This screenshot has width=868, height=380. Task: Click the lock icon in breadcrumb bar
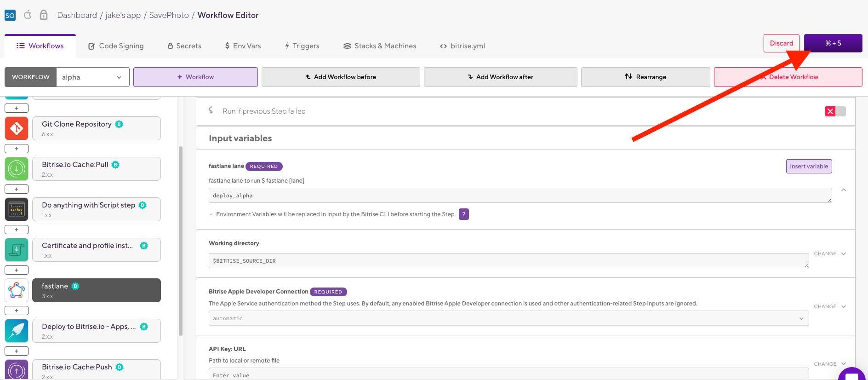click(44, 15)
